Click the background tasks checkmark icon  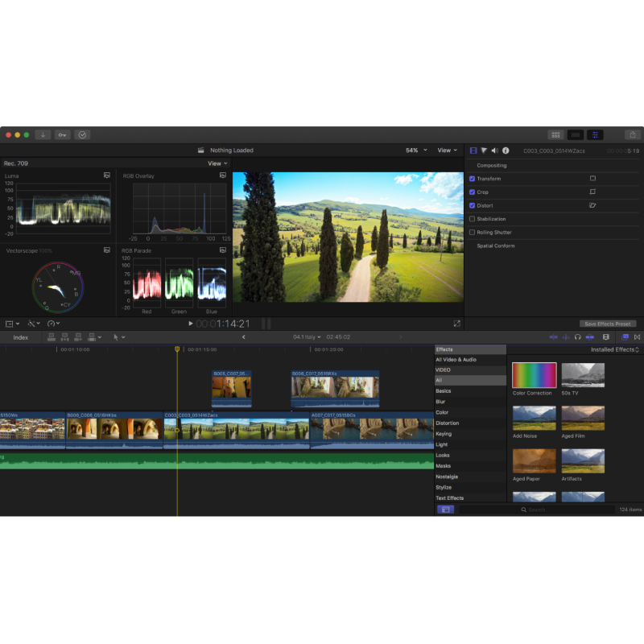click(82, 134)
